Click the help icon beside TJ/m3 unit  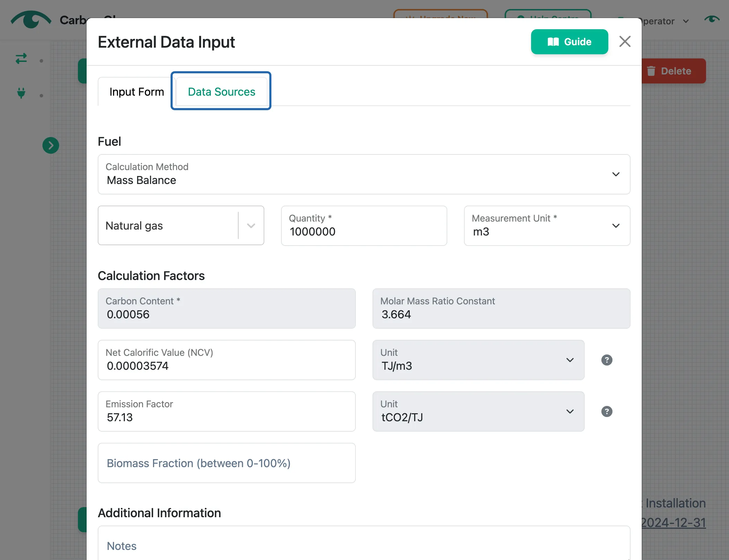click(607, 360)
